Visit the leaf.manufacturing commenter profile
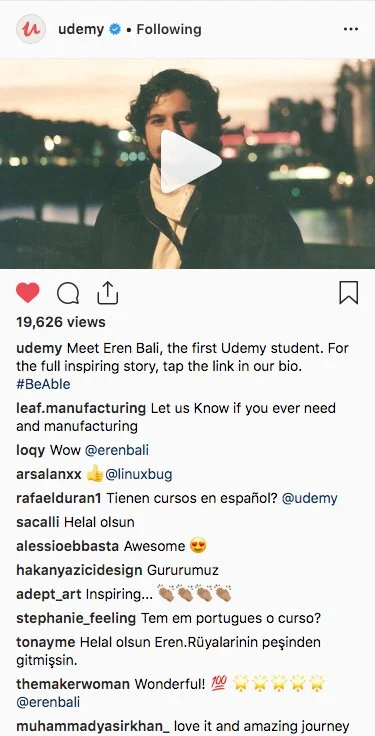The image size is (375, 736). [81, 408]
